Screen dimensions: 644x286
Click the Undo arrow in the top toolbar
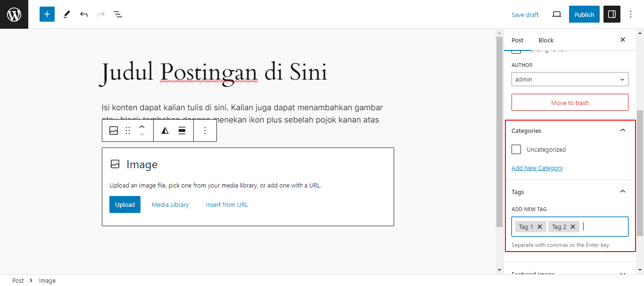tap(83, 14)
